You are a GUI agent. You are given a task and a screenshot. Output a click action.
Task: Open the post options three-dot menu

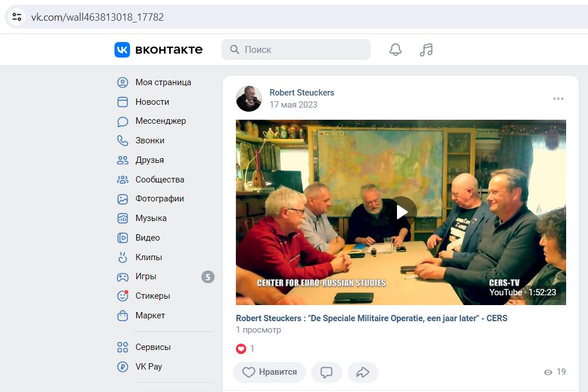pyautogui.click(x=558, y=98)
